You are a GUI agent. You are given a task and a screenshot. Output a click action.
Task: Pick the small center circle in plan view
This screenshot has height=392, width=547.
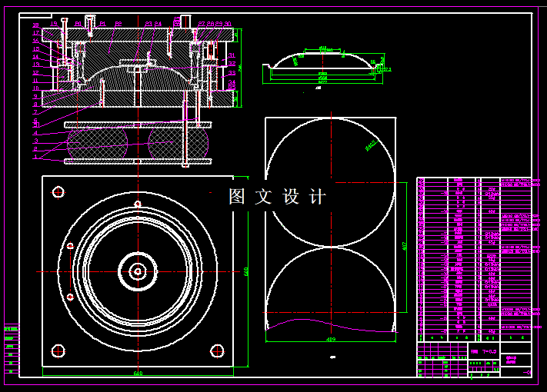click(138, 271)
